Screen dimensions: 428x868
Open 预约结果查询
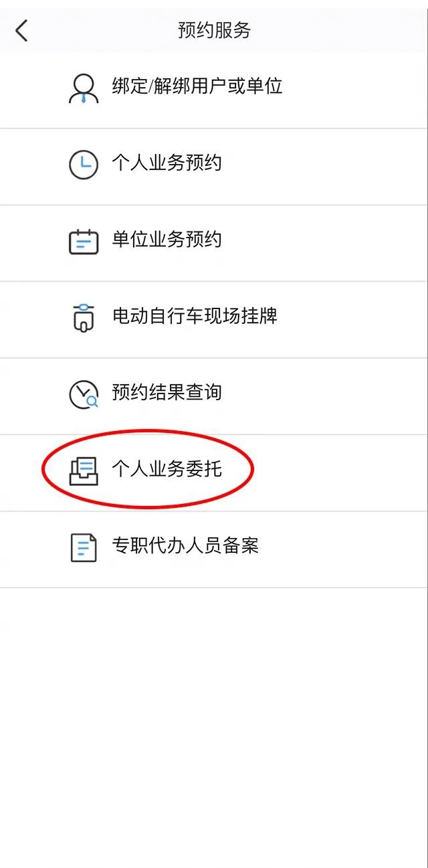(x=214, y=396)
